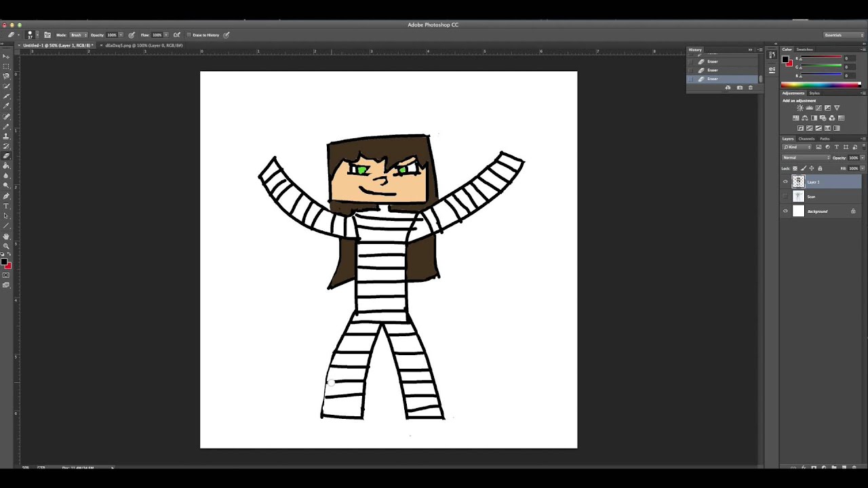Add an Invert adjustment
868x488 pixels.
[800, 128]
